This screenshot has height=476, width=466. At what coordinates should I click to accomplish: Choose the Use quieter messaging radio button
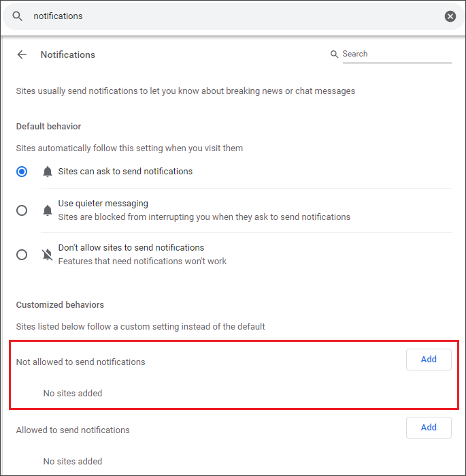point(22,210)
